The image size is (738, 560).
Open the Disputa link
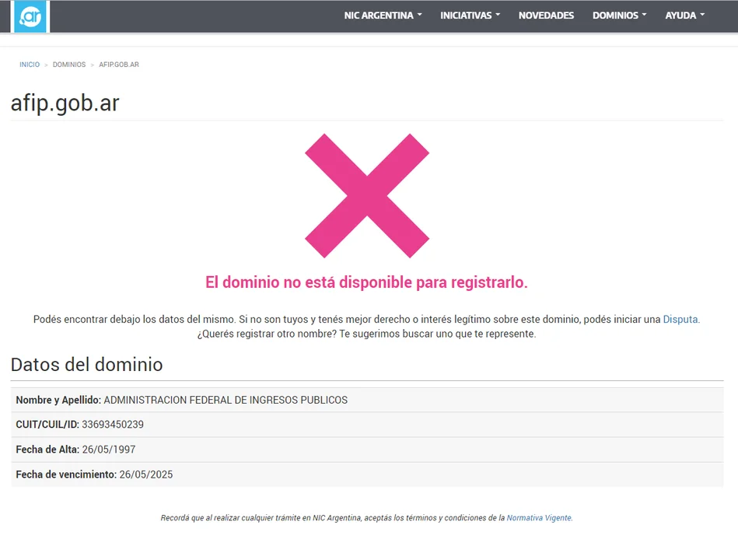point(680,320)
